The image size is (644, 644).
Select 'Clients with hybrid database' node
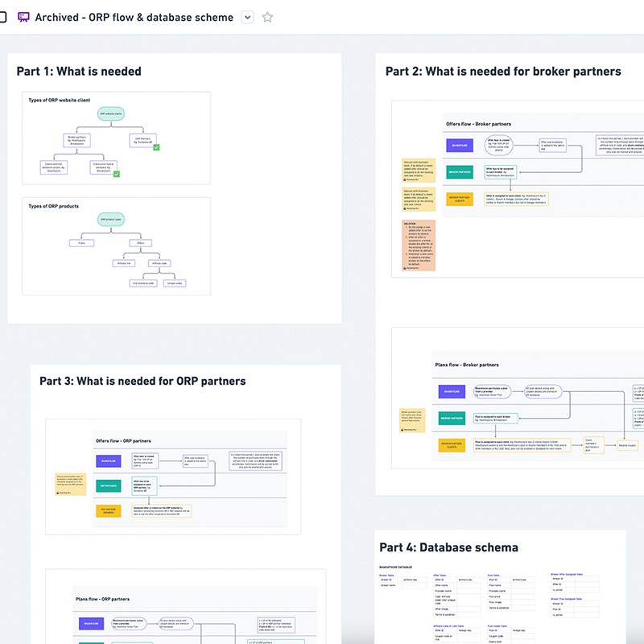[104, 167]
